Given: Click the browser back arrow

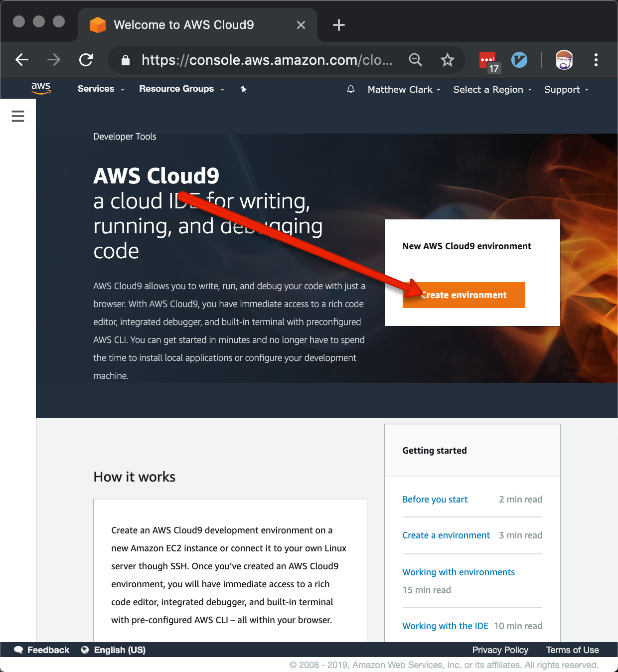Looking at the screenshot, I should [x=22, y=60].
